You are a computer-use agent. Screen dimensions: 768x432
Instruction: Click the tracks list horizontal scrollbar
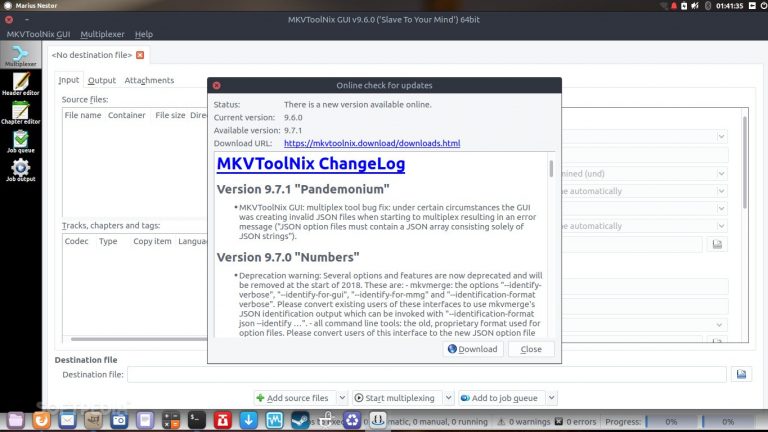click(140, 339)
